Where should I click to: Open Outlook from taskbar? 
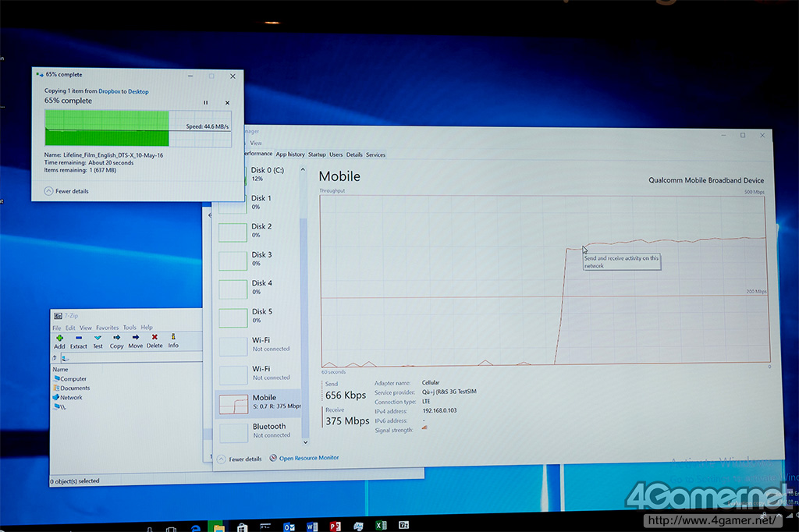point(289,527)
